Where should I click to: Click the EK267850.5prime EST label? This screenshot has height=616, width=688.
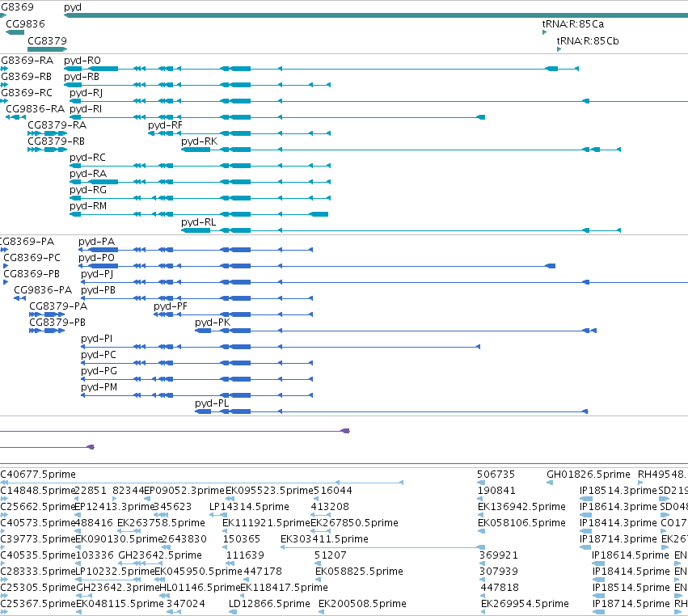[355, 523]
